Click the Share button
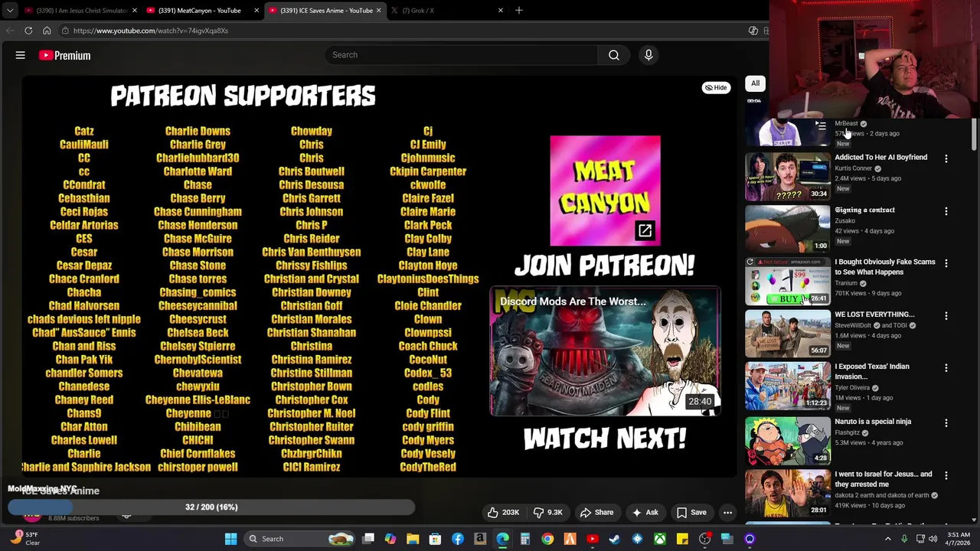This screenshot has height=551, width=980. coord(596,513)
